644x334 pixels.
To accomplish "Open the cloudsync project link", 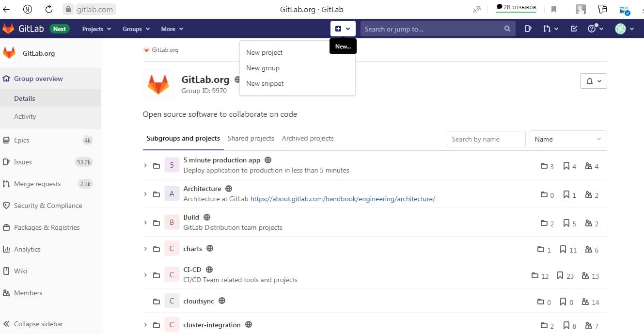I will point(199,301).
